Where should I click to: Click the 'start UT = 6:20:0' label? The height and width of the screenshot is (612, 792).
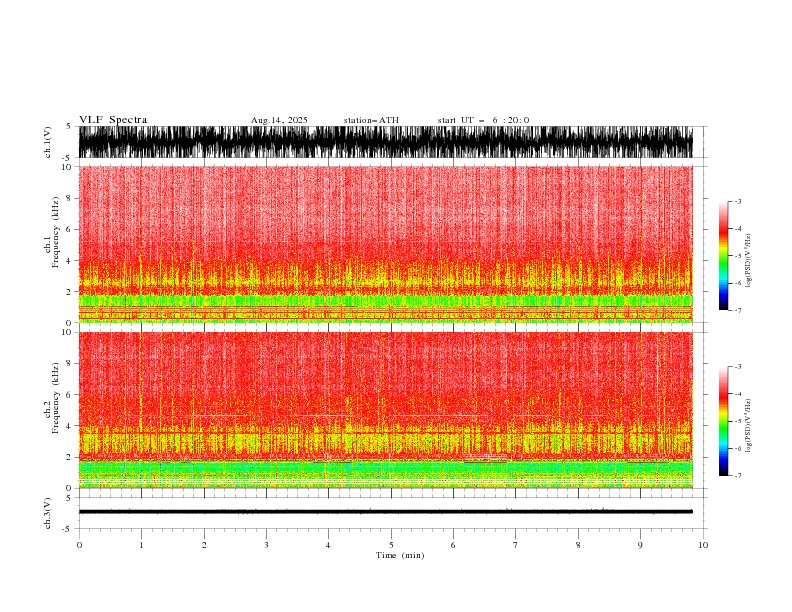coord(483,120)
